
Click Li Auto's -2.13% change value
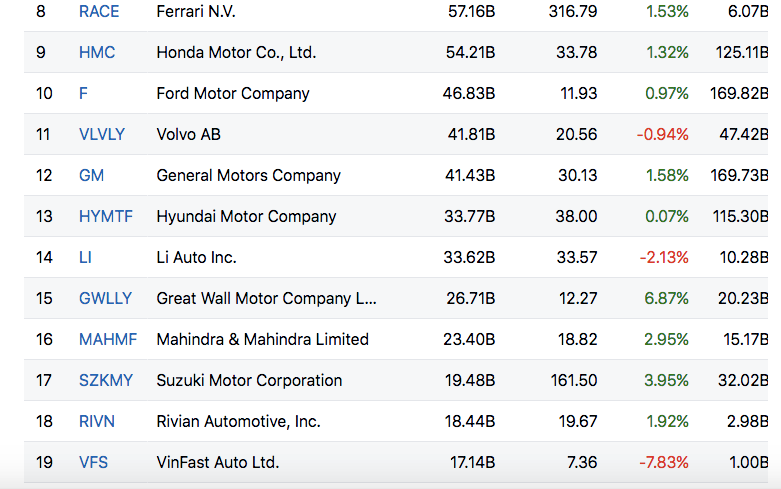point(664,257)
